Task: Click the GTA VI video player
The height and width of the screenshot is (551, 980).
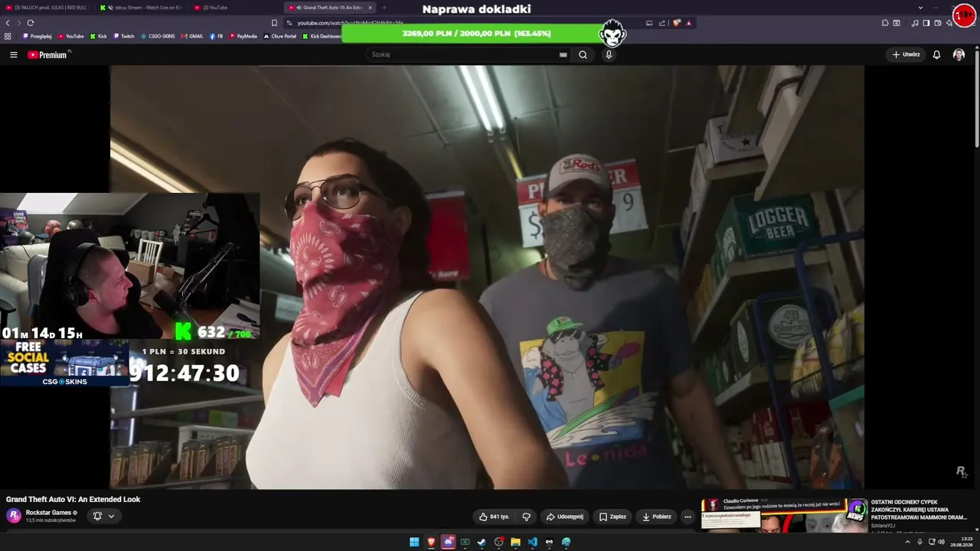Action: (x=487, y=277)
